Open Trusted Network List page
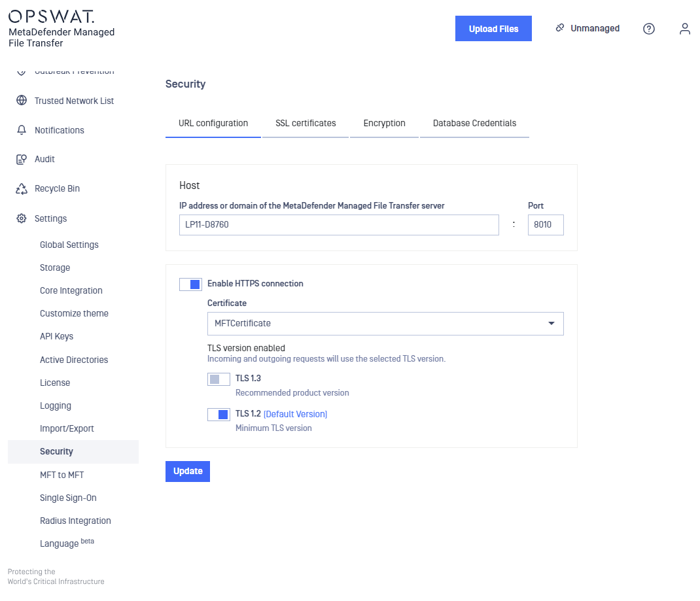 74,101
